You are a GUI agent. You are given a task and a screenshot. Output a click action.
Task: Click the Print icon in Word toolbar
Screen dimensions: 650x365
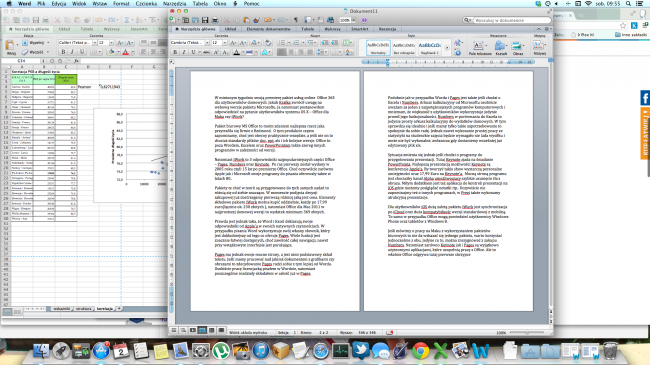click(215, 20)
